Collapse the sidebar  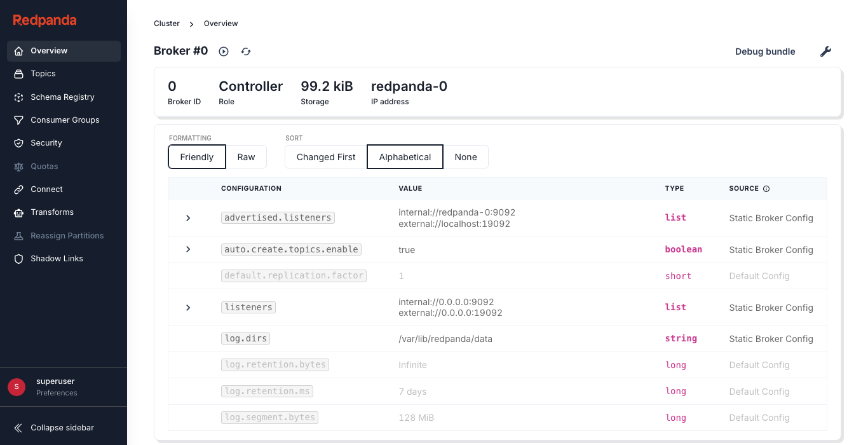coord(62,428)
